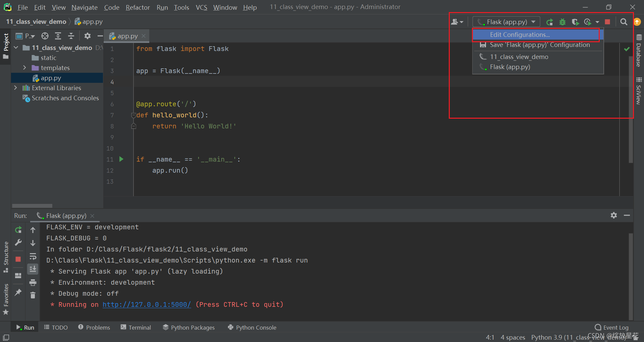Viewport: 644px width, 342px height.
Task: Expand All in the Project tool window
Action: pyautogui.click(x=58, y=36)
